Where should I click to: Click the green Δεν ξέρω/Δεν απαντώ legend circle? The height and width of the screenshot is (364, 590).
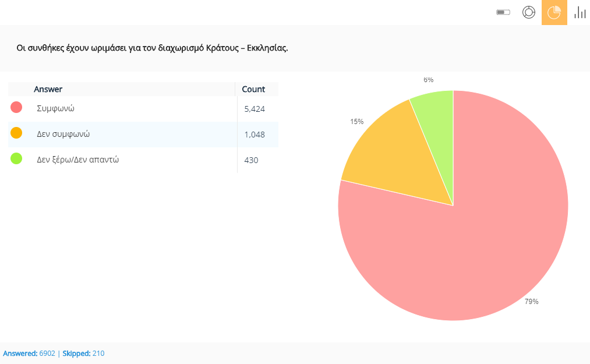pos(16,158)
